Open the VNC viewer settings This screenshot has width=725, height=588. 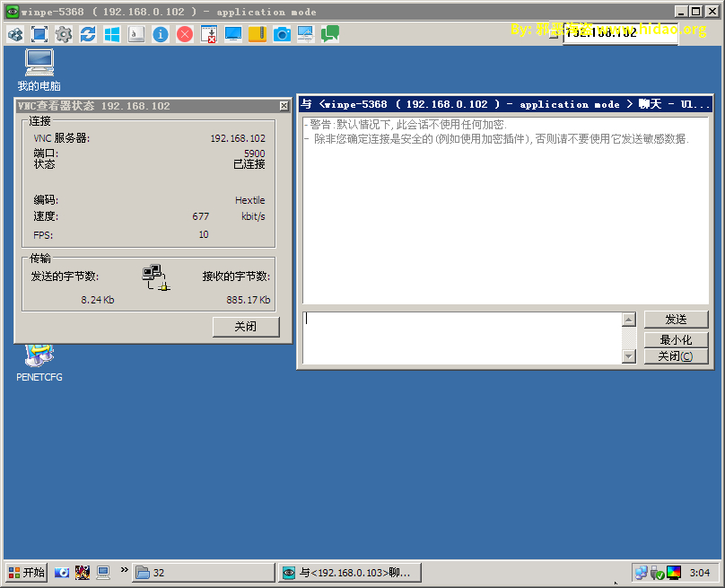click(x=63, y=33)
